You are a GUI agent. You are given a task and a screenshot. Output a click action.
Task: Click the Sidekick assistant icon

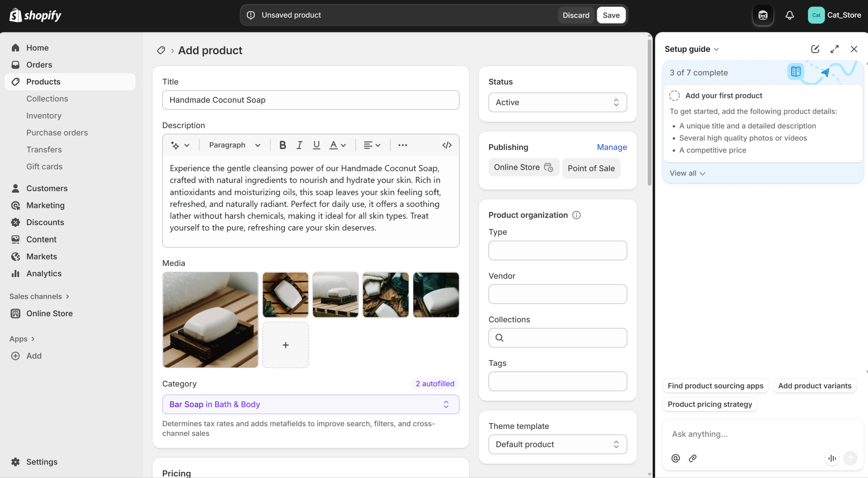(x=763, y=15)
